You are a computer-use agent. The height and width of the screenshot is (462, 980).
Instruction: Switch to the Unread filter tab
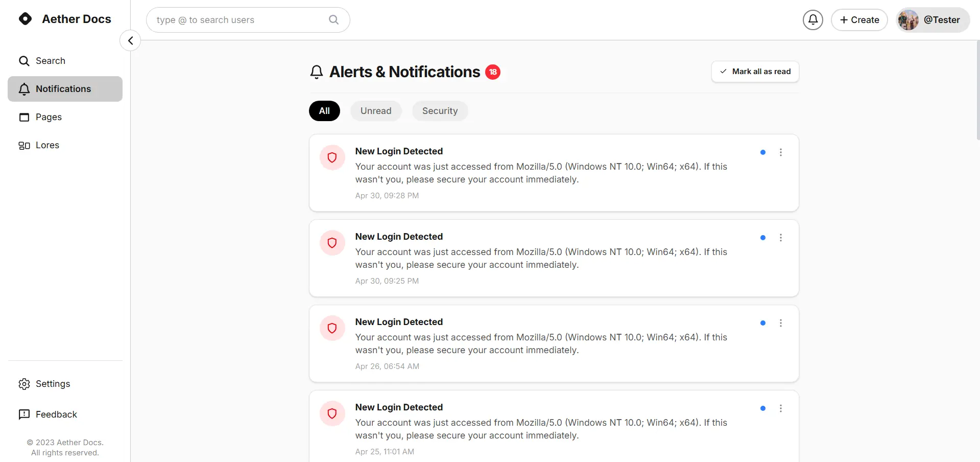point(376,111)
